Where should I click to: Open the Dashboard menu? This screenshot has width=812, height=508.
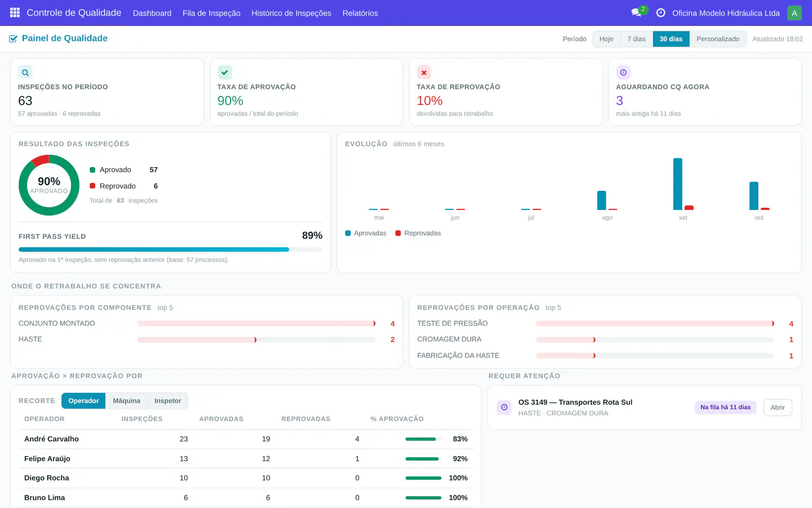152,13
